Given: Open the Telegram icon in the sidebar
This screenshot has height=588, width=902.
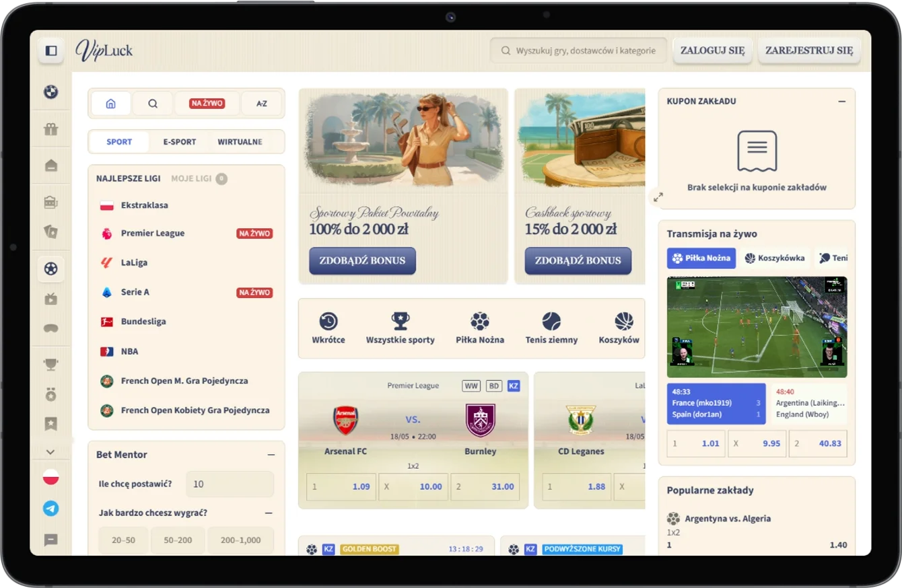Looking at the screenshot, I should click(x=51, y=509).
